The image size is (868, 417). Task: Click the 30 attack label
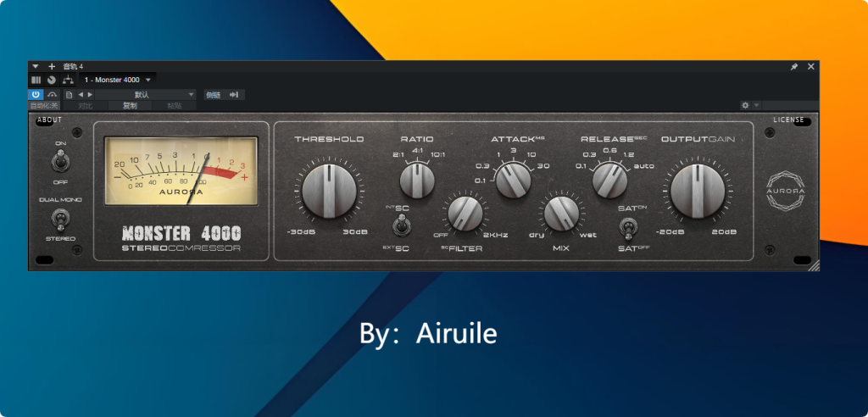543,165
